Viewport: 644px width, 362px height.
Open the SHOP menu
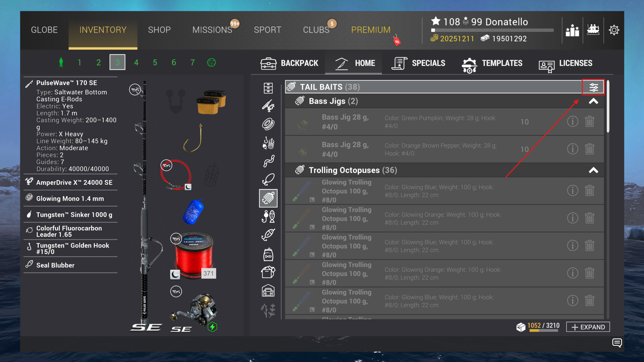(159, 30)
